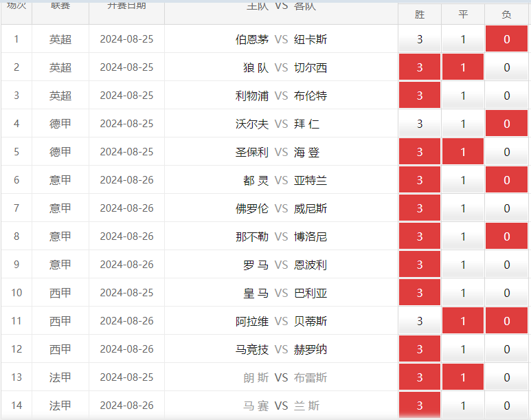The height and width of the screenshot is (420, 531).
Task: Deselect win (3) for 朗斯 VS 布雷斯
Action: click(x=420, y=377)
